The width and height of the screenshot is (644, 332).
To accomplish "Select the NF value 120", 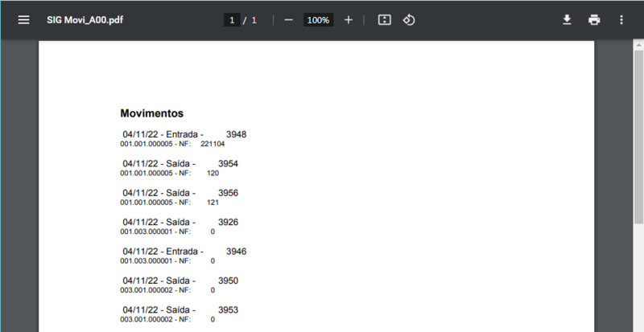I will [213, 173].
